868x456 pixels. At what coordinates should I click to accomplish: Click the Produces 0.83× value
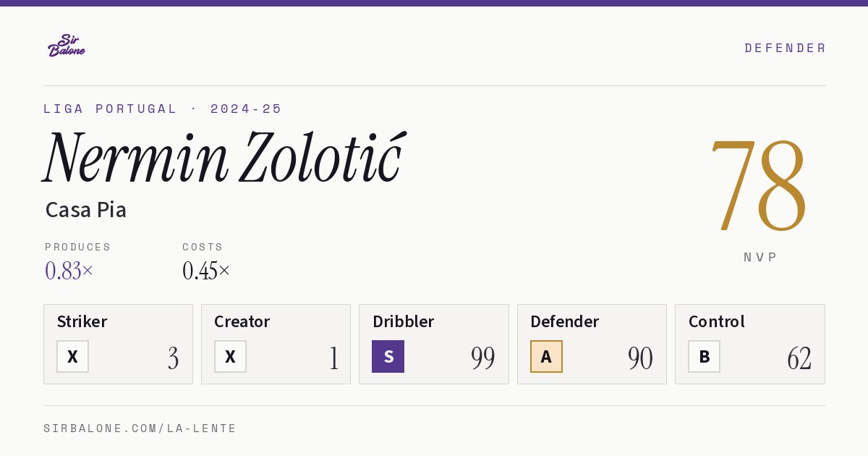pyautogui.click(x=69, y=271)
